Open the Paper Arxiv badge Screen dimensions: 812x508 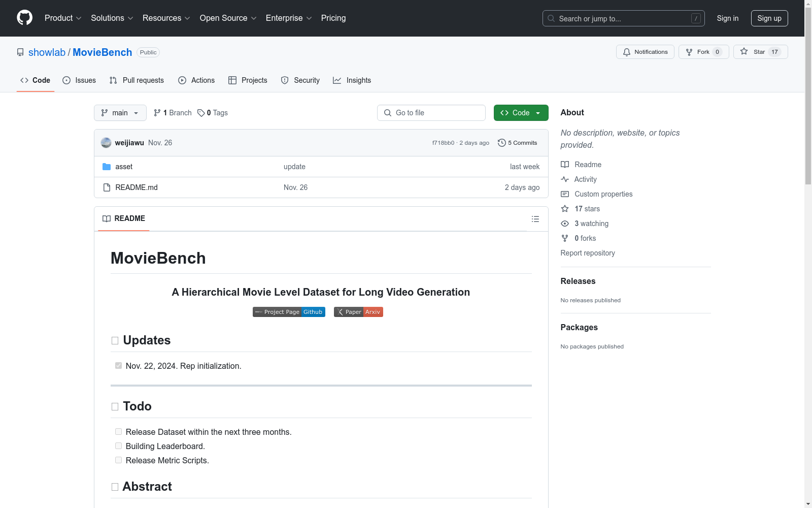(x=358, y=312)
